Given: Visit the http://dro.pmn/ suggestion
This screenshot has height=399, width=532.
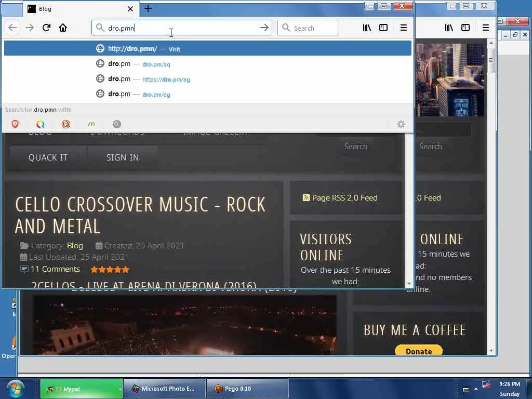Looking at the screenshot, I should [208, 48].
